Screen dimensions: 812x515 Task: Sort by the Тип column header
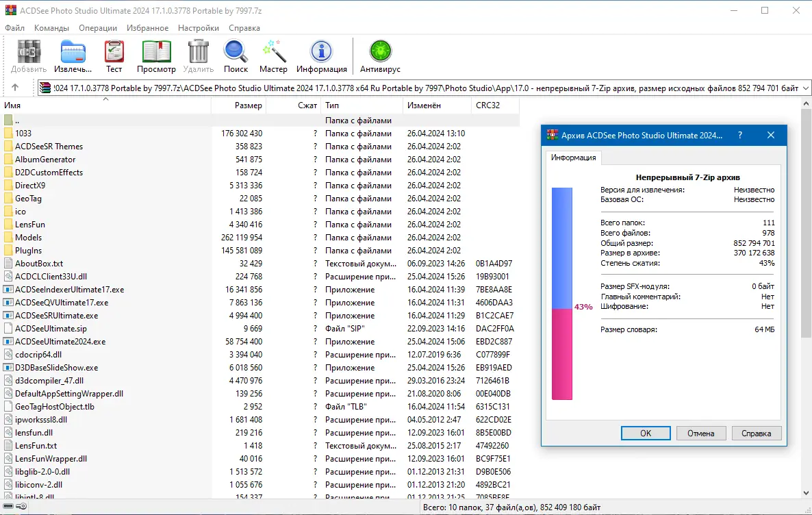(x=362, y=105)
